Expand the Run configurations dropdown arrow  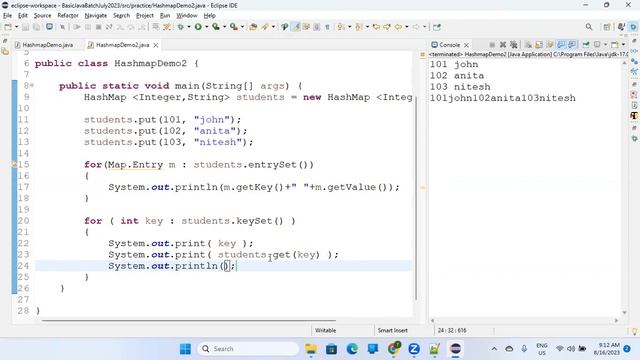pyautogui.click(x=207, y=27)
